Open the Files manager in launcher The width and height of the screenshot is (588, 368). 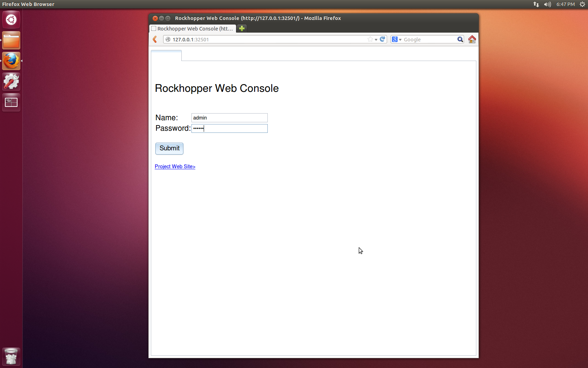point(11,41)
